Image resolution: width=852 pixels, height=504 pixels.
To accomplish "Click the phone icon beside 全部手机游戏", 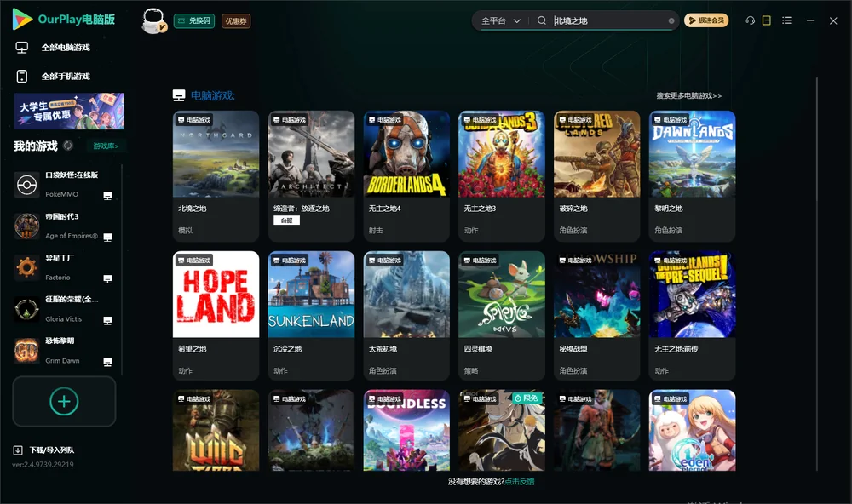I will (x=22, y=76).
